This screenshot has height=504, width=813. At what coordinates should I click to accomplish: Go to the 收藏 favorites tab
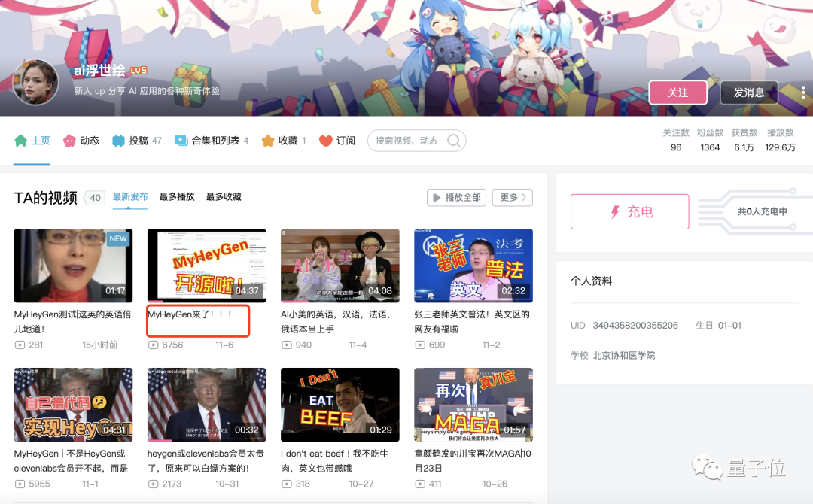[x=282, y=141]
